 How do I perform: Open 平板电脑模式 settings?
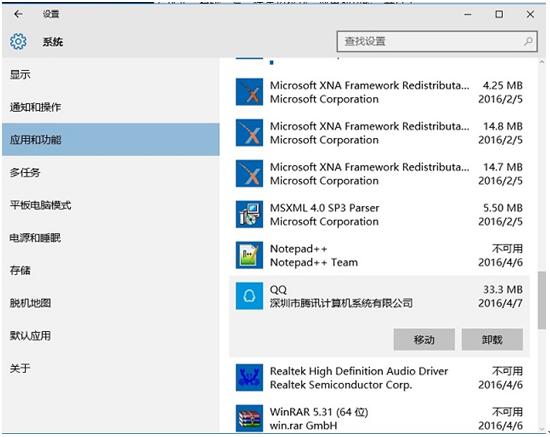[x=111, y=205]
